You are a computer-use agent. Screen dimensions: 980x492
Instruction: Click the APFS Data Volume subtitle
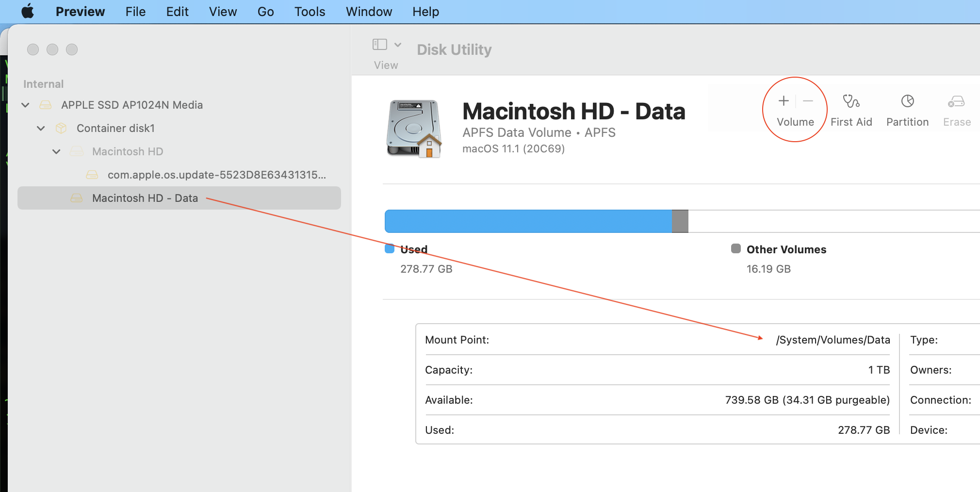[539, 132]
